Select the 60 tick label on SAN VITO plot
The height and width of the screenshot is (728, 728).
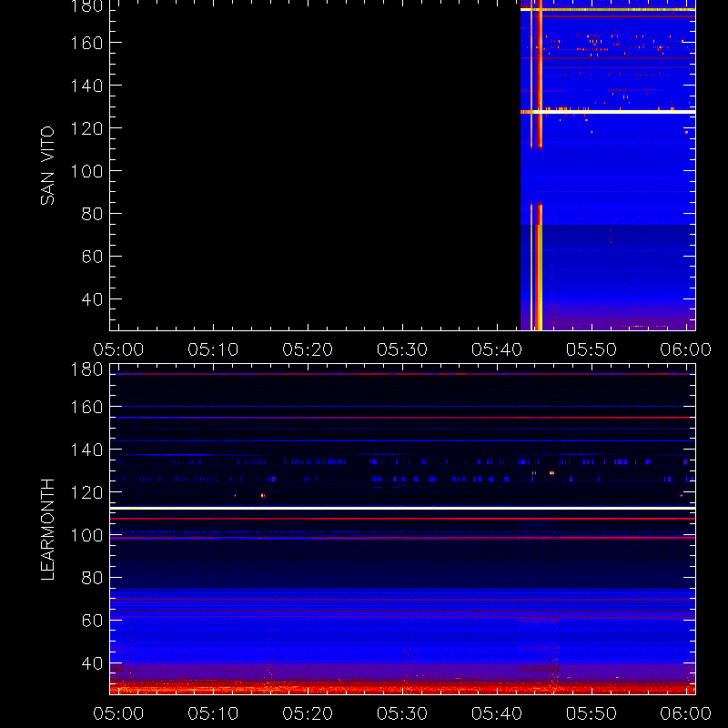click(92, 257)
